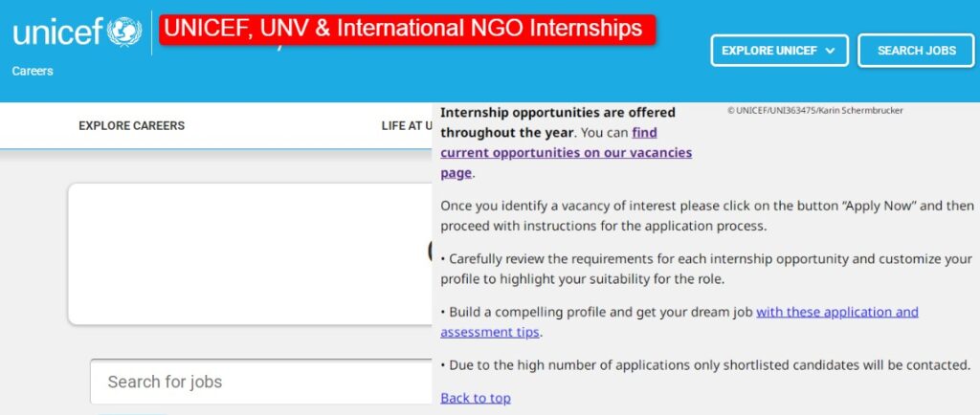Open the Life At UNICEF menu item
This screenshot has width=980, height=415.
click(407, 126)
